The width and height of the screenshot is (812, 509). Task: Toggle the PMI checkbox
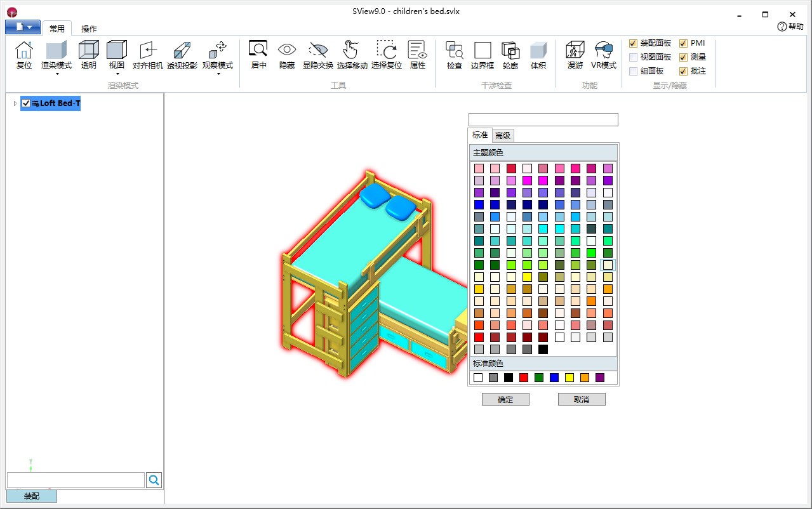683,43
